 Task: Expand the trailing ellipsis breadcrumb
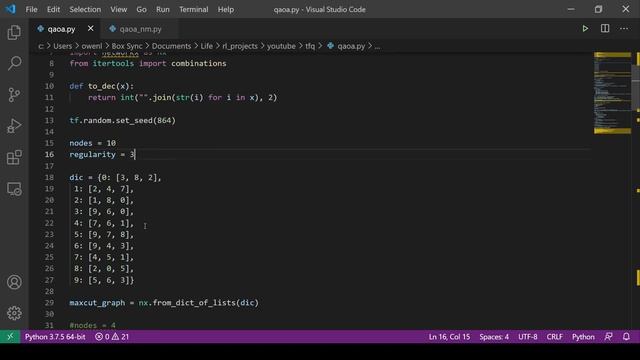click(378, 46)
